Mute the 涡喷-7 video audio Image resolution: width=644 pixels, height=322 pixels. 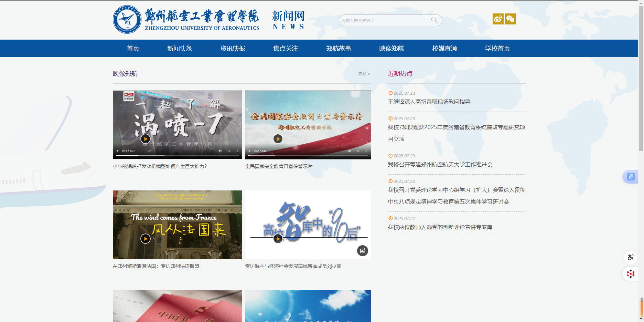click(x=220, y=151)
